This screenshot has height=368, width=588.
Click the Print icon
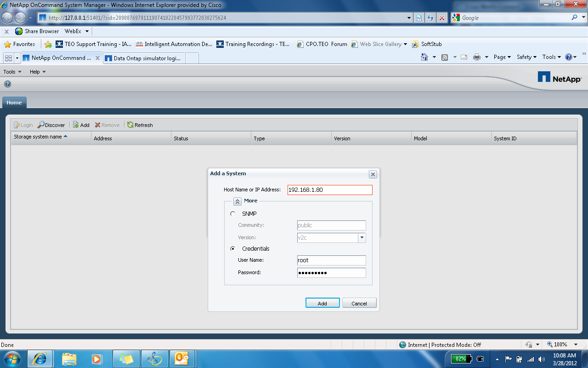click(x=477, y=57)
